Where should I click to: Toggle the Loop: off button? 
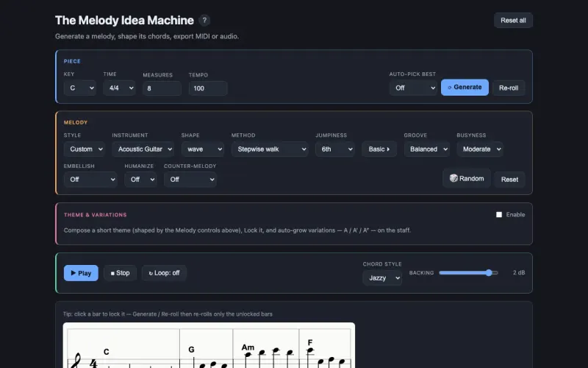164,273
